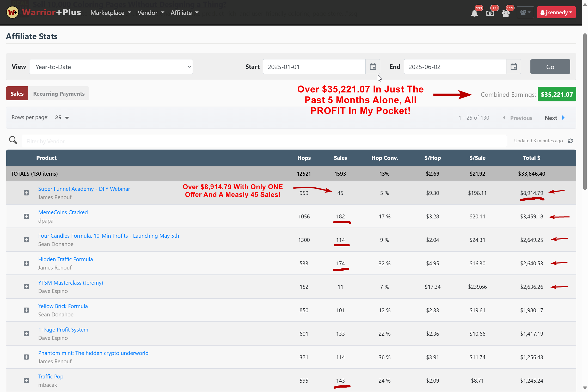
Task: Open the YTSM Masterclass (Jeremy) link
Action: pyautogui.click(x=71, y=283)
